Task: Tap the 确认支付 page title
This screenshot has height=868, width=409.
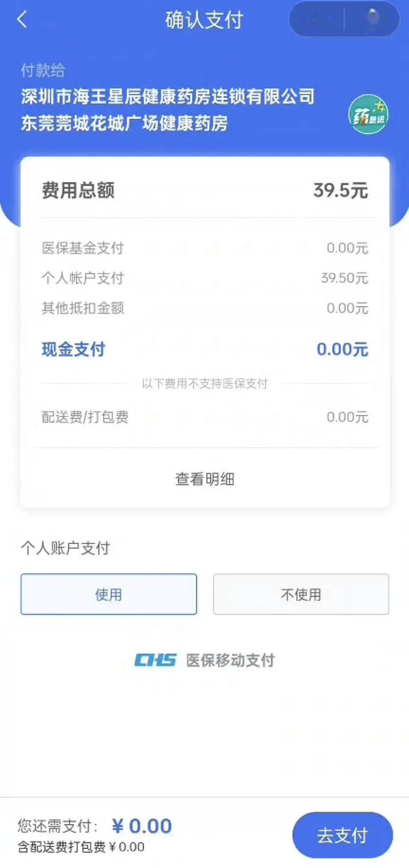Action: coord(204,20)
